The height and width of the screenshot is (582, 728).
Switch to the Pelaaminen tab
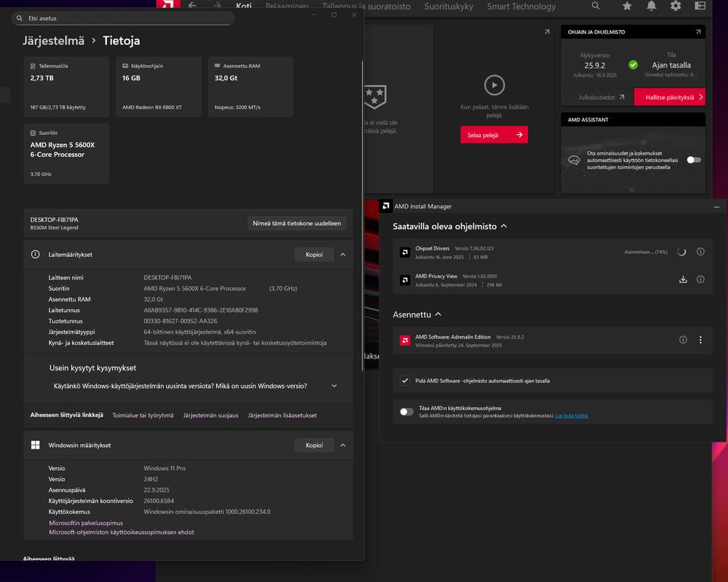pyautogui.click(x=287, y=6)
